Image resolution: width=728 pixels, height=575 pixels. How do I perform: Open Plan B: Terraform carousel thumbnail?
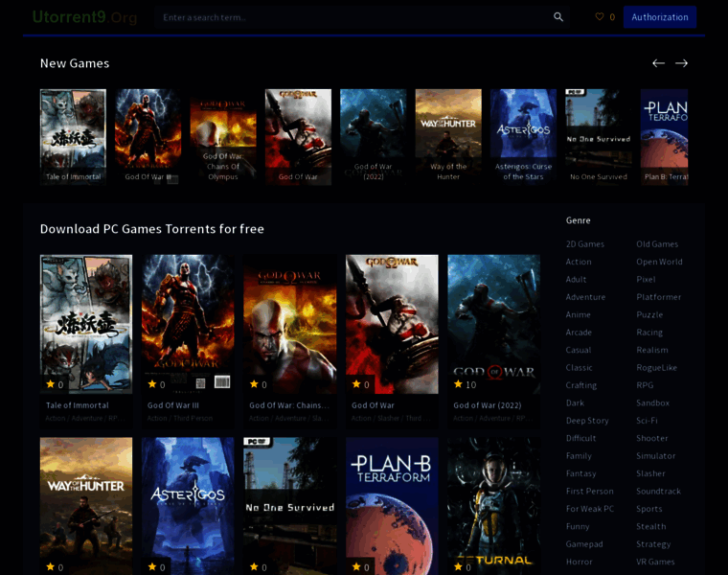[665, 137]
